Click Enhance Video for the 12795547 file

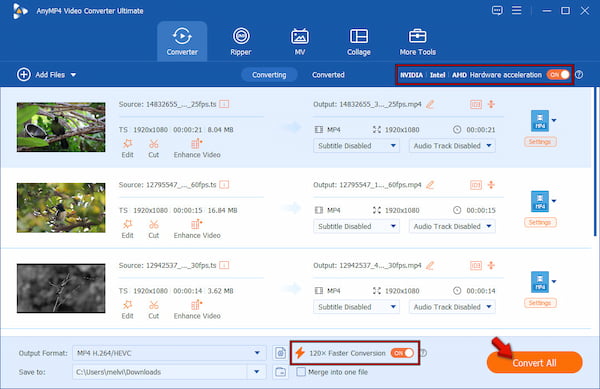(197, 229)
